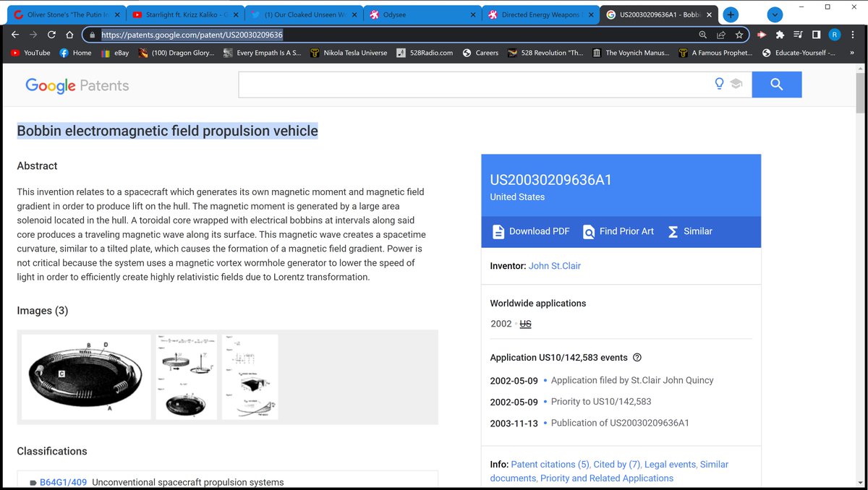The image size is (868, 490).
Task: Open the Patent citations (5) link
Action: click(550, 464)
